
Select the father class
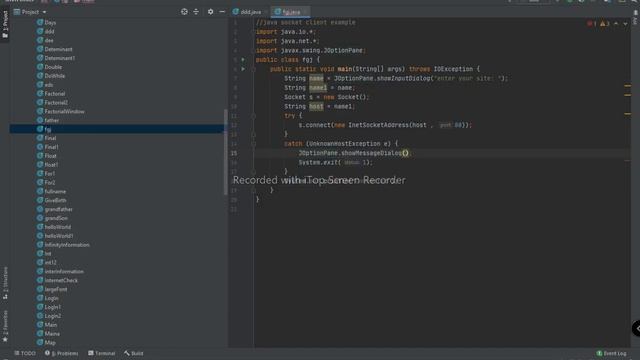[x=48, y=120]
